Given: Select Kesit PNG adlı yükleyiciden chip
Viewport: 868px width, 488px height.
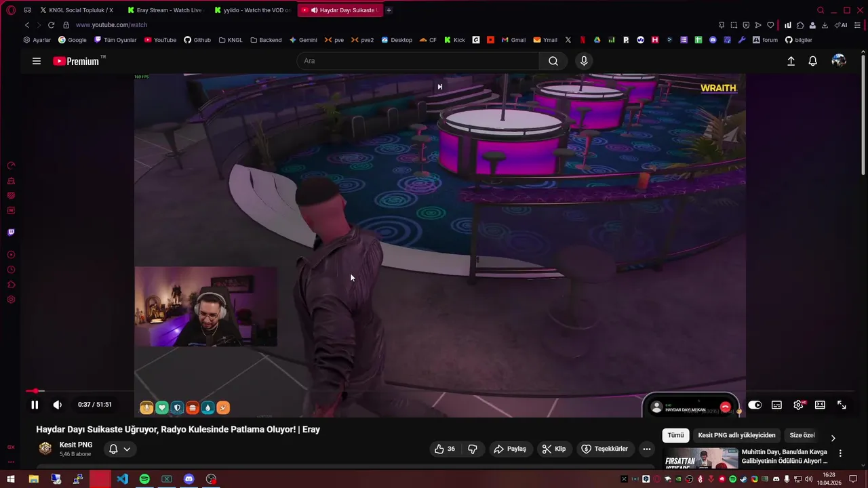Looking at the screenshot, I should tap(736, 435).
